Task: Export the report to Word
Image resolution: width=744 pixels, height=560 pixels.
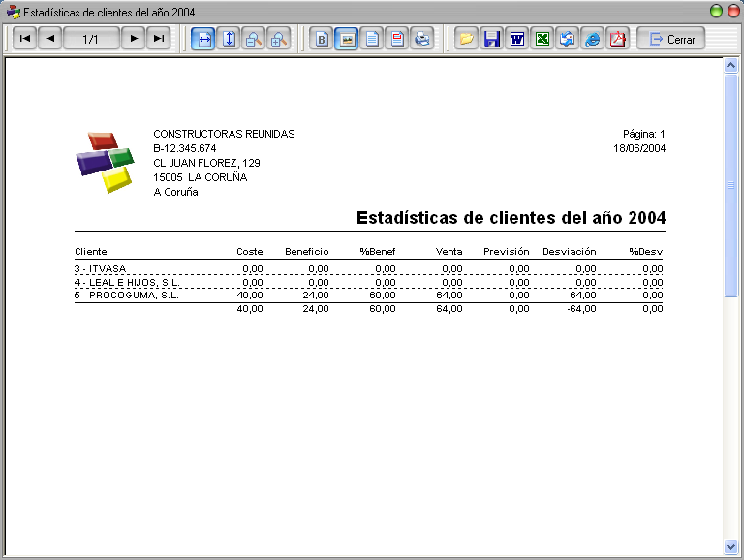Action: (516, 39)
